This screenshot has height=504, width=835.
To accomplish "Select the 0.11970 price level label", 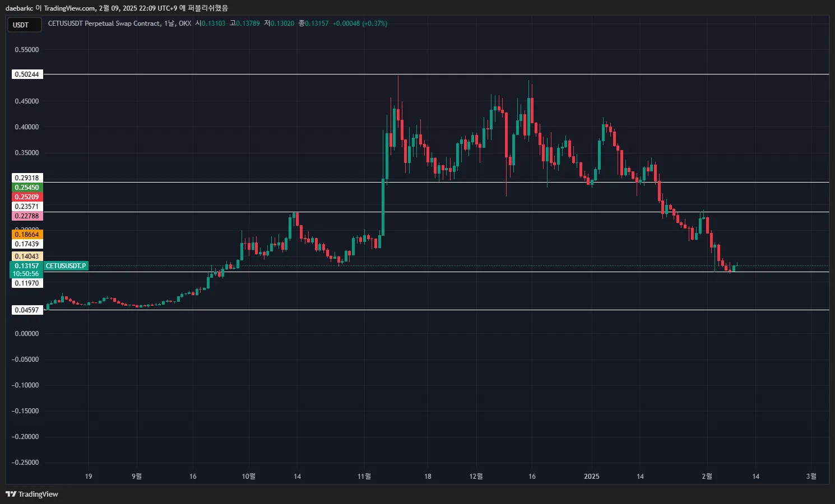I will click(27, 283).
